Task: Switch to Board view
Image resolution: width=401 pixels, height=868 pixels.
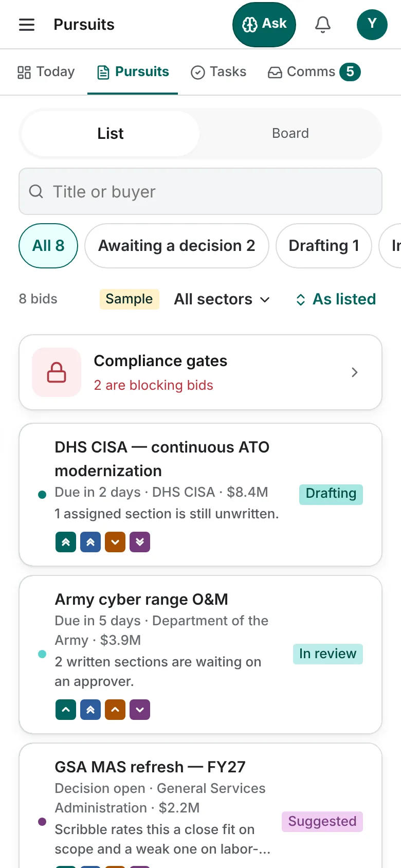Action: pos(290,134)
